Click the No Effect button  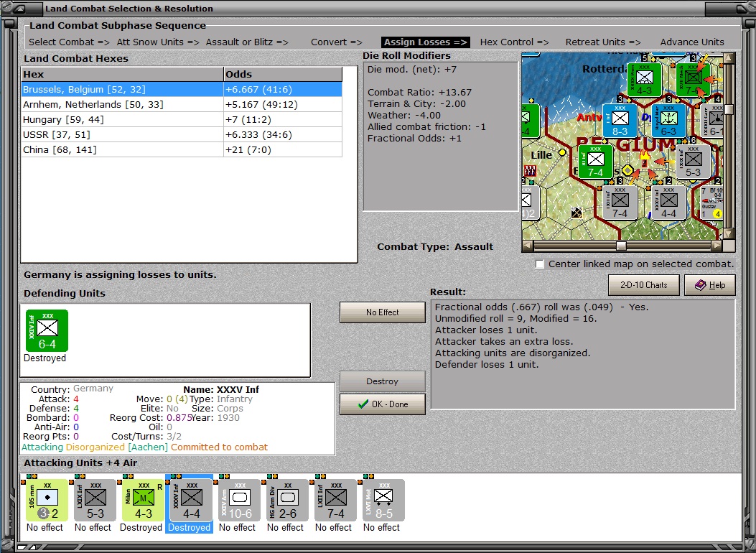pyautogui.click(x=383, y=312)
